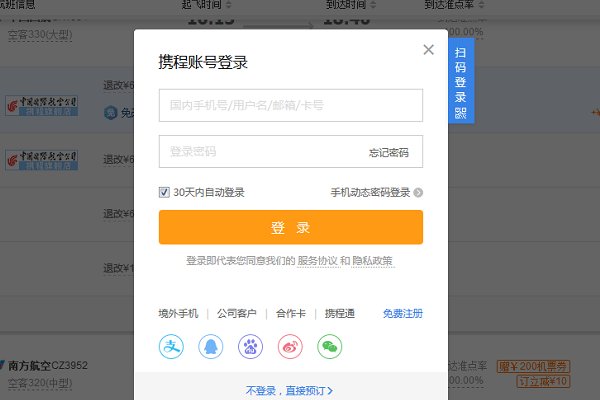Click the 忘记密码 link
This screenshot has width=600, height=400.
click(x=389, y=152)
